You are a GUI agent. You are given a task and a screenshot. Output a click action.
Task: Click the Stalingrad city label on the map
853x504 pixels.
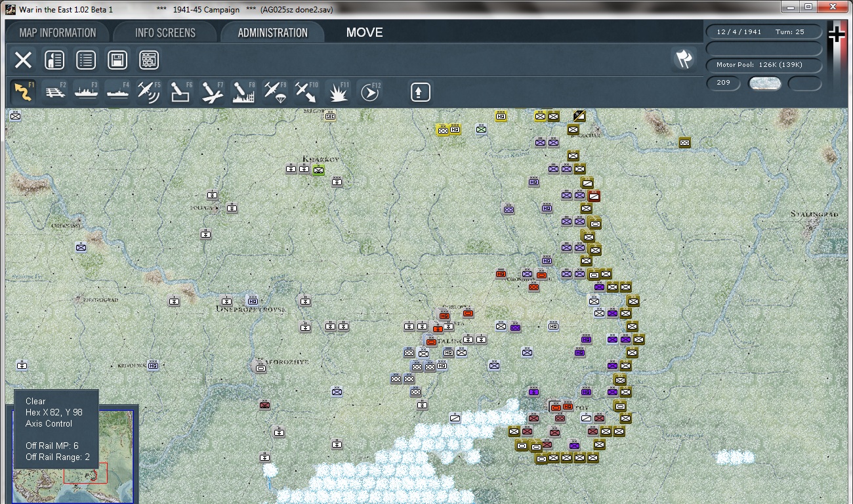(814, 215)
